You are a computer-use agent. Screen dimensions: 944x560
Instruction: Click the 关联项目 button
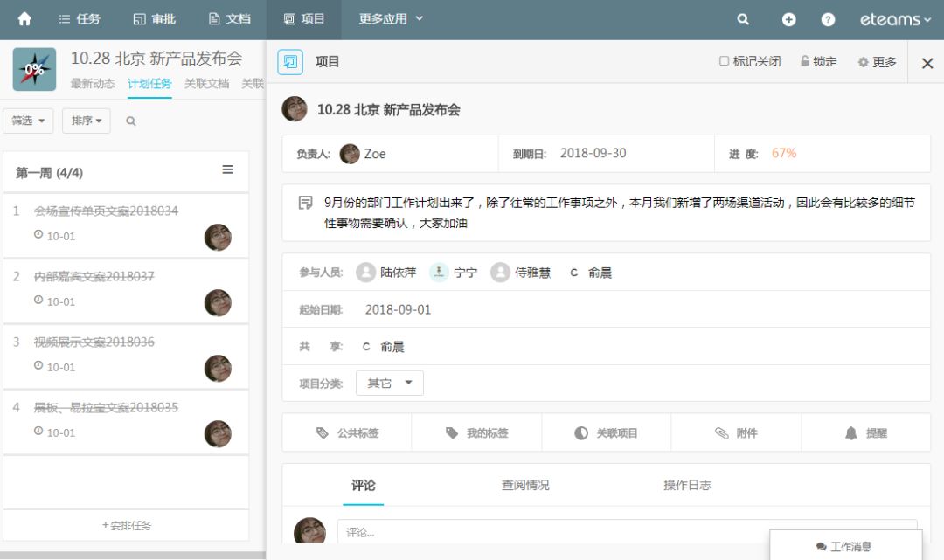point(607,432)
